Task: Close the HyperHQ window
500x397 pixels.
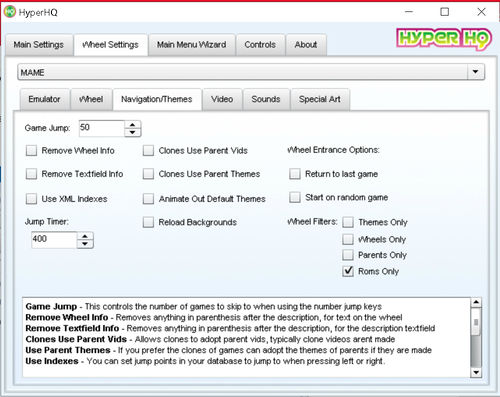Action: pyautogui.click(x=481, y=12)
